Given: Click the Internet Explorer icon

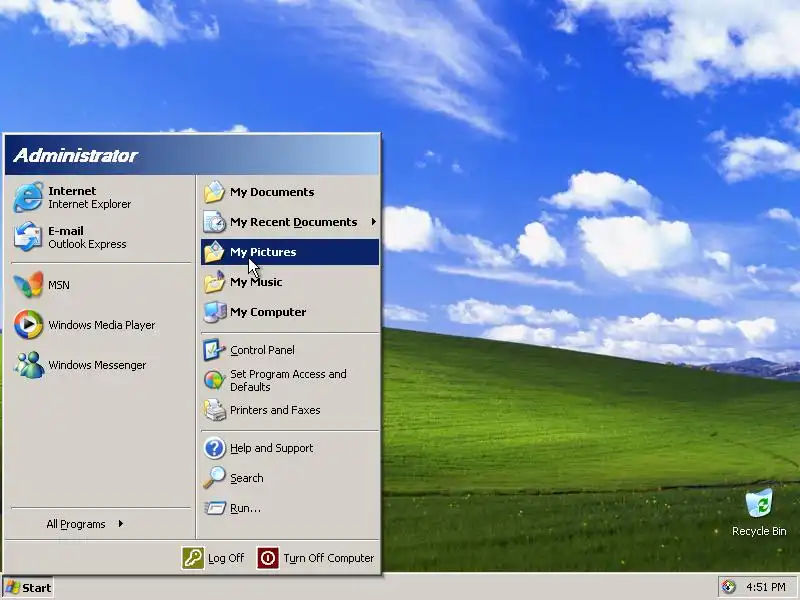Looking at the screenshot, I should 28,197.
